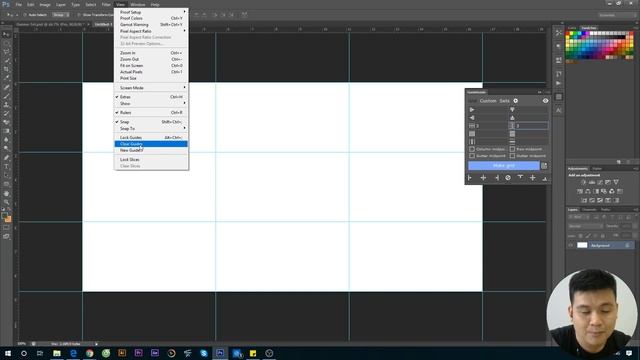
Task: Add vertical midpoint guide in GuideGuide
Action: tap(483, 178)
